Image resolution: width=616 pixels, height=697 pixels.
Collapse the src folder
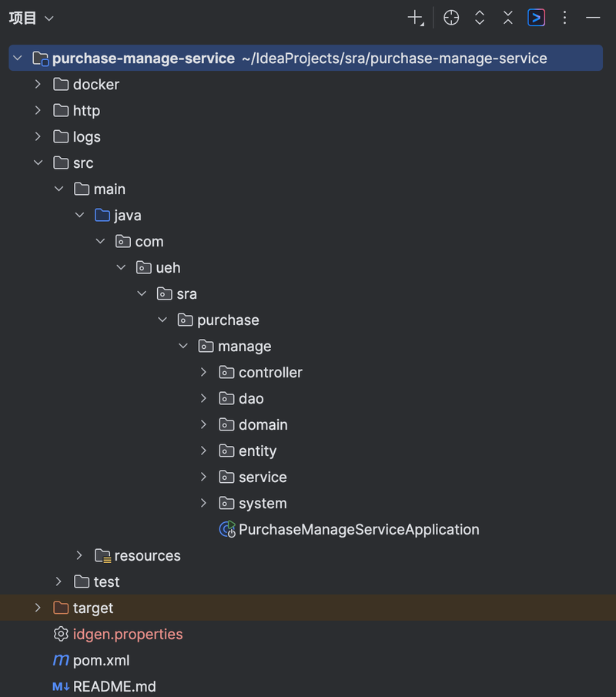(x=38, y=163)
